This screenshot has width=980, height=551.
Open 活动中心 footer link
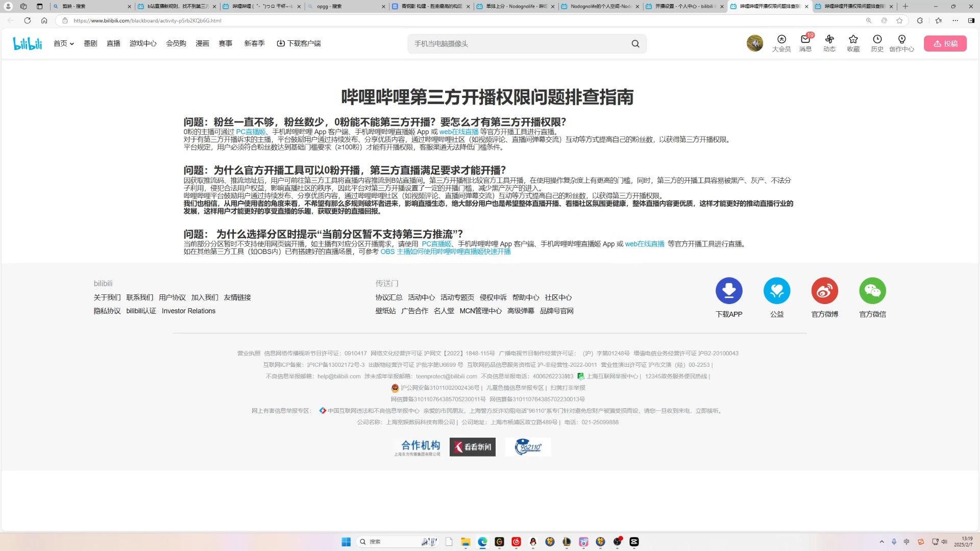click(x=422, y=297)
